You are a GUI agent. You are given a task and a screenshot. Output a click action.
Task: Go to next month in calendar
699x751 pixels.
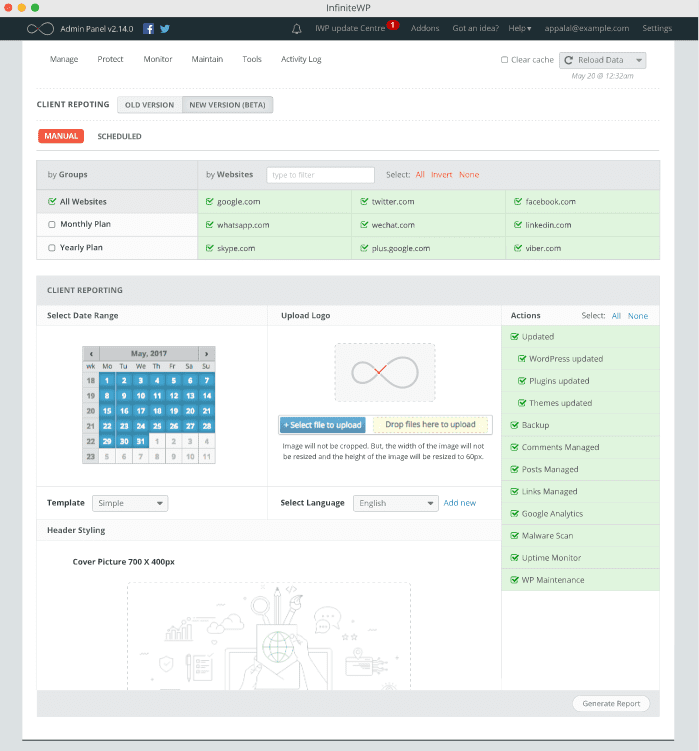coord(206,354)
